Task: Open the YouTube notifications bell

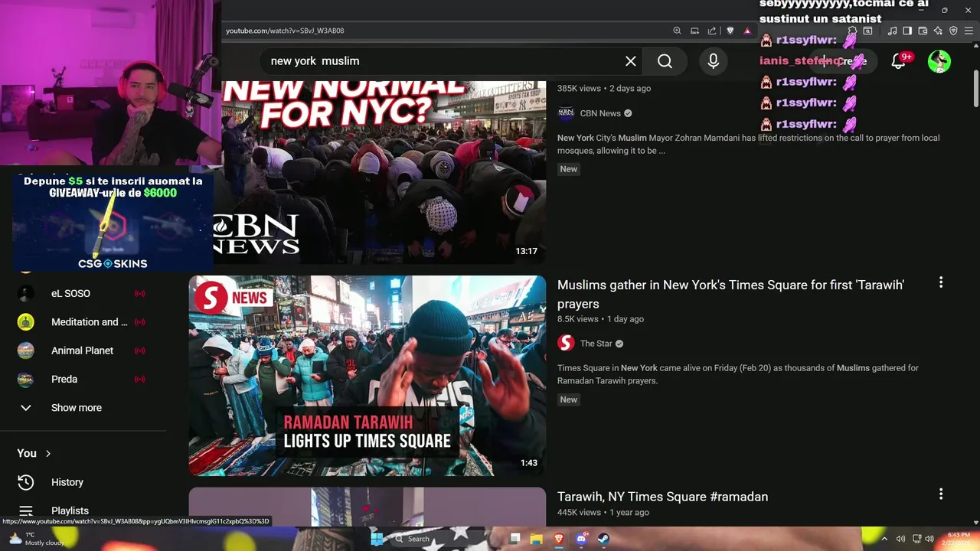Action: pos(898,61)
